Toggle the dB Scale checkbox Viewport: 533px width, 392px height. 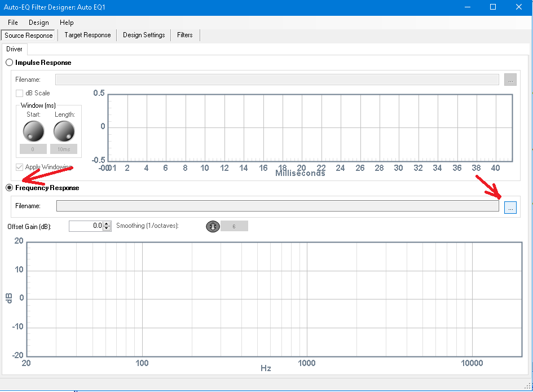[20, 93]
